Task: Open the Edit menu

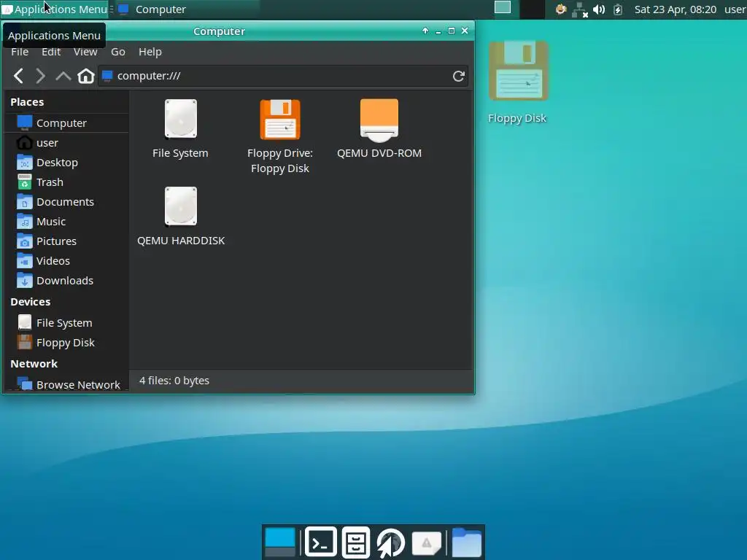Action: pos(51,52)
